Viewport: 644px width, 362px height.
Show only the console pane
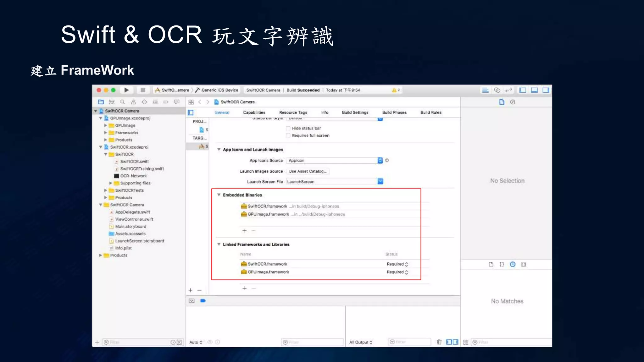coord(455,342)
